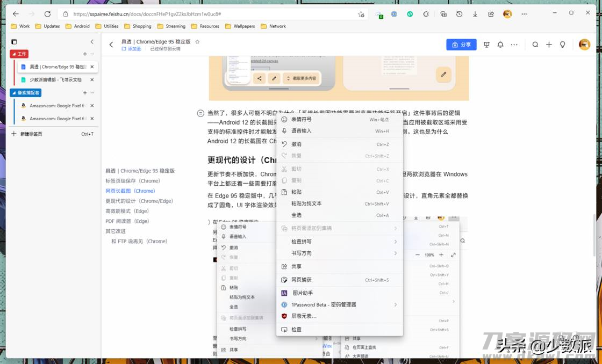The height and width of the screenshot is (364, 602).
Task: Click the blue 分享 button
Action: pyautogui.click(x=462, y=45)
